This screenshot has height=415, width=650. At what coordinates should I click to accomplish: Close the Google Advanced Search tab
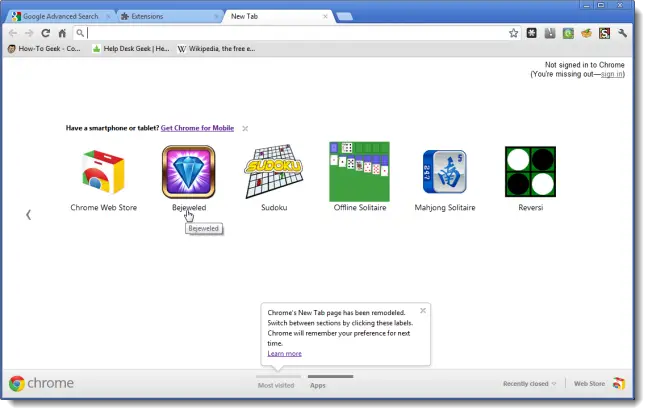[x=108, y=17]
